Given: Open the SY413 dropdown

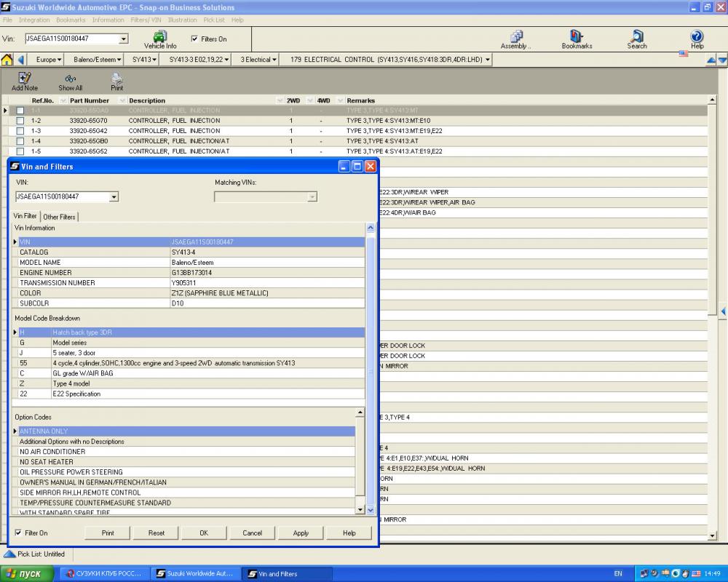Looking at the screenshot, I should (144, 60).
